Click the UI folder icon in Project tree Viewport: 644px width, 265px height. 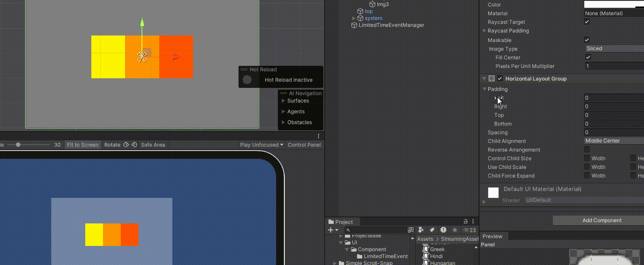347,242
